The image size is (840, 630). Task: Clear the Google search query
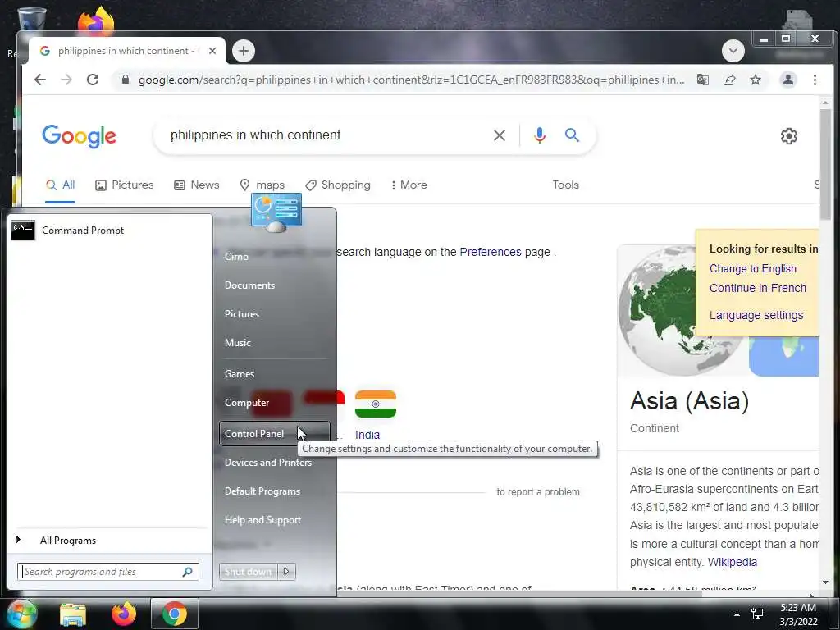500,135
